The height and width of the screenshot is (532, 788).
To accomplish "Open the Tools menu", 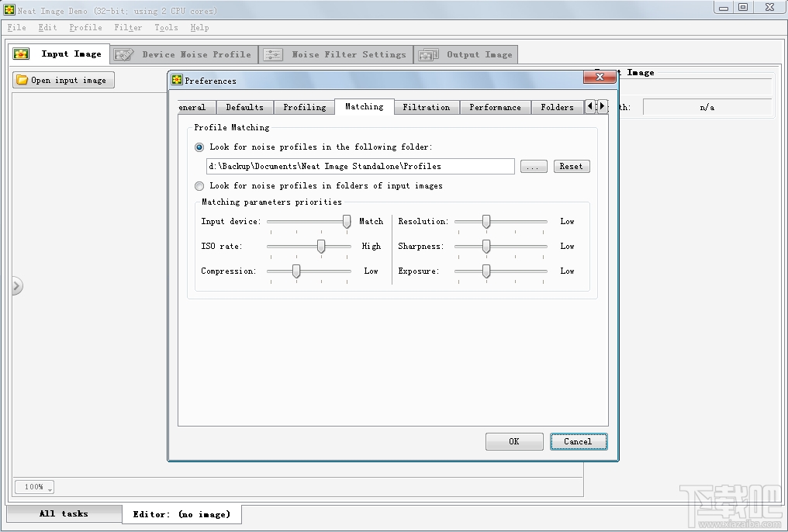I will [x=166, y=28].
